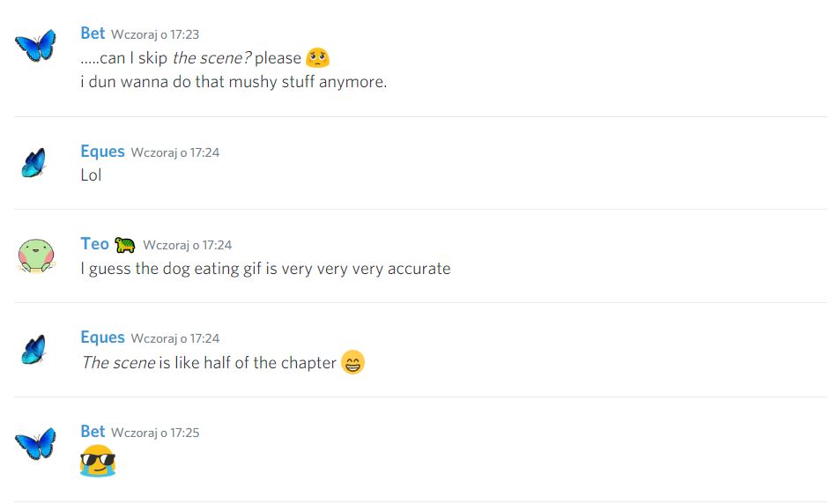Click the Eques username above "Lol"
The width and height of the screenshot is (838, 504).
click(x=102, y=152)
